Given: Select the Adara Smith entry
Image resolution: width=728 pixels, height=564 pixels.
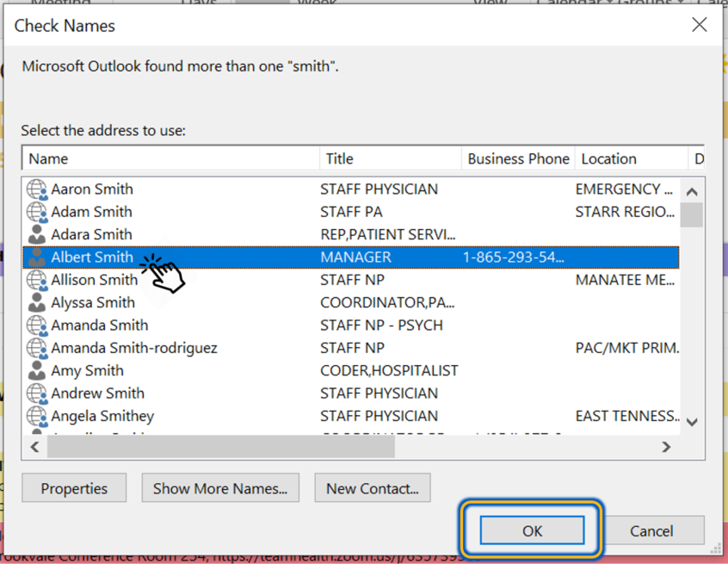Looking at the screenshot, I should click(x=351, y=234).
